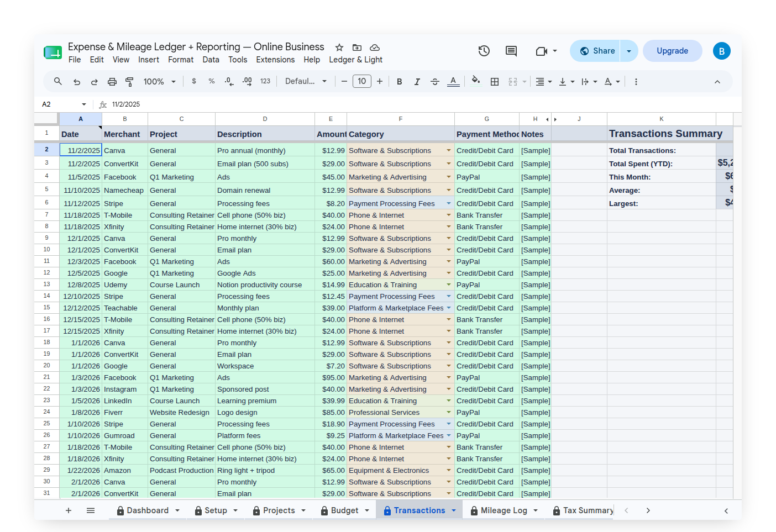This screenshot has height=532, width=776.
Task: Expand hidden column after column H
Action: click(555, 119)
